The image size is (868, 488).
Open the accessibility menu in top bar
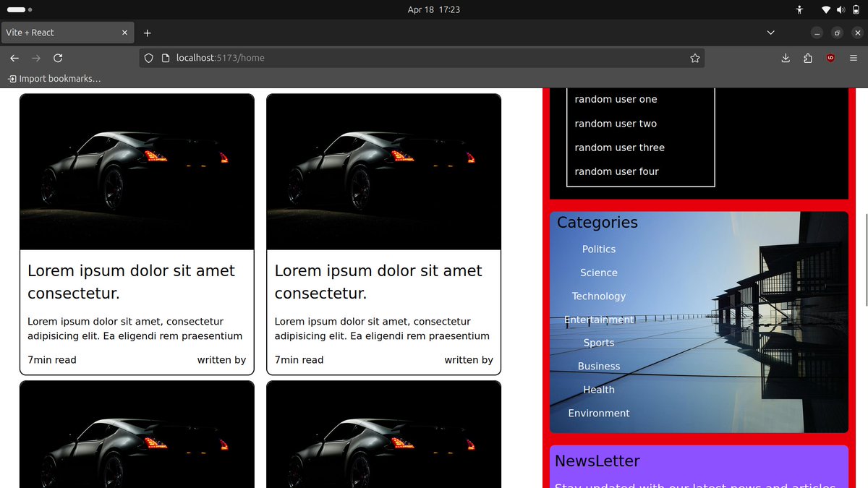[799, 9]
